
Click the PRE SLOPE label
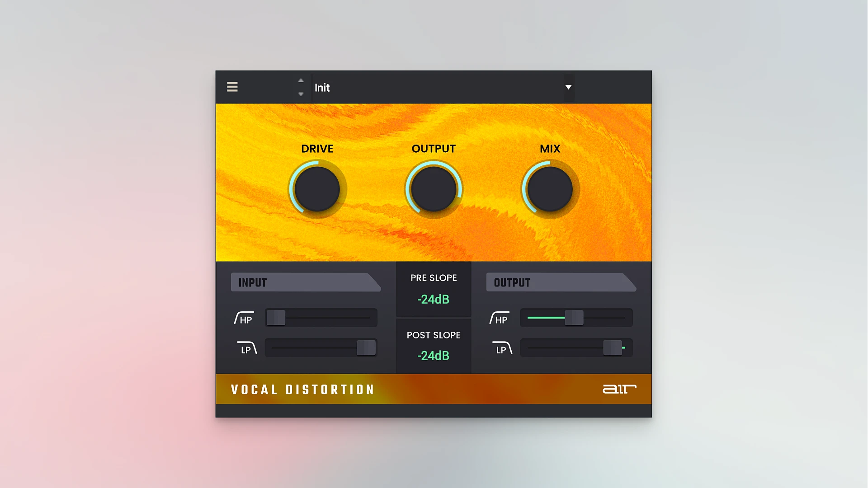click(434, 278)
